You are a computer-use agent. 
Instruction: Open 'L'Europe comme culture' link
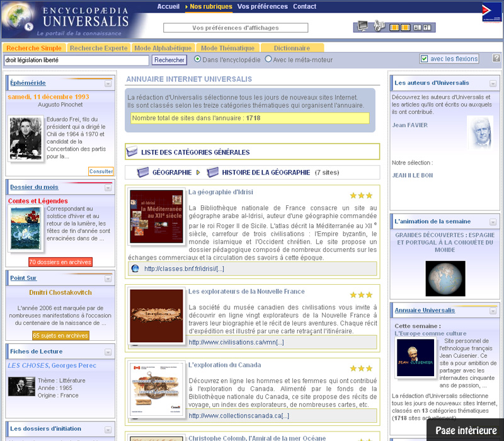[x=430, y=333]
